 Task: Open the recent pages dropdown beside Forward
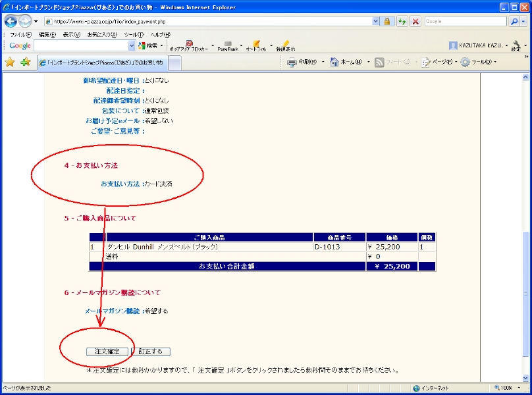coord(36,21)
